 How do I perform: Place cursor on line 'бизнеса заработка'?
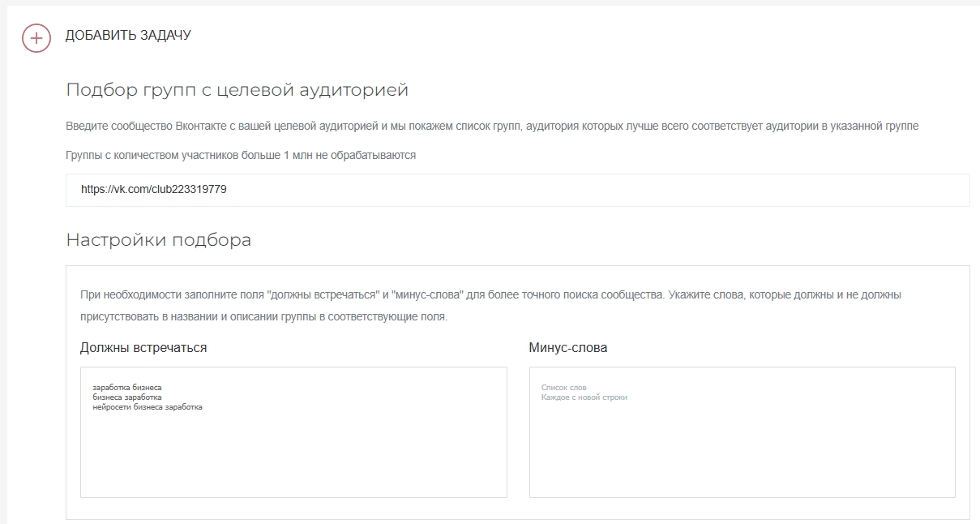(x=127, y=397)
